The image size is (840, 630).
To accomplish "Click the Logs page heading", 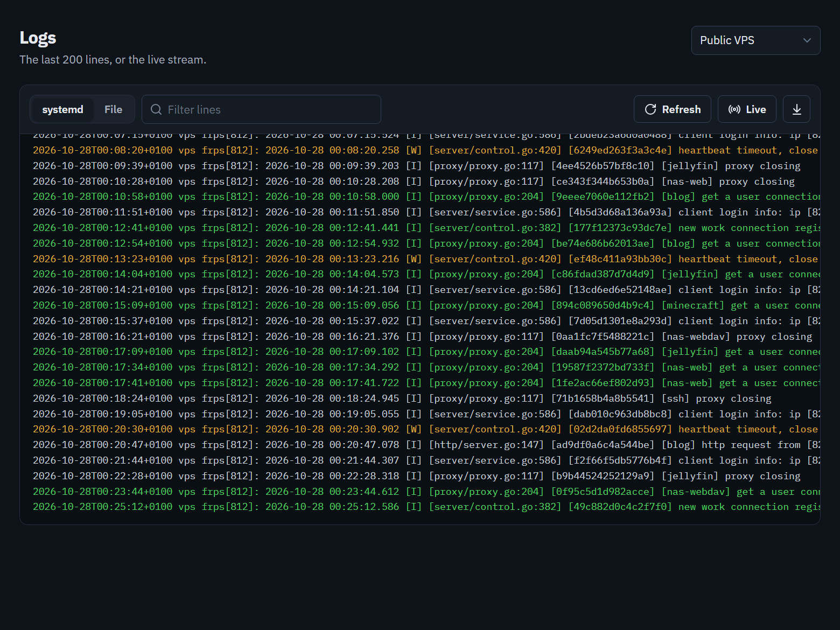I will 38,38.
